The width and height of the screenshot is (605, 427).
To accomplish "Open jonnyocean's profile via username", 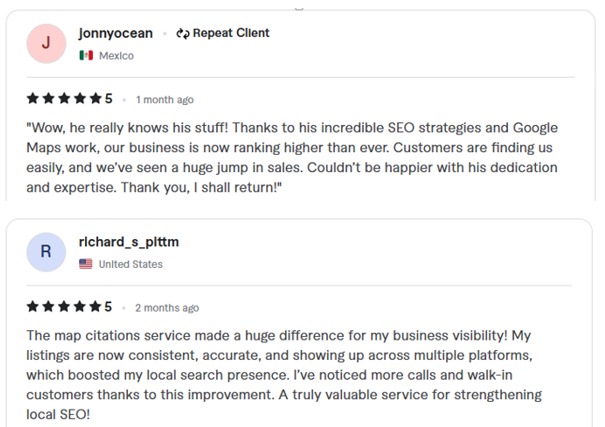I will pyautogui.click(x=115, y=33).
